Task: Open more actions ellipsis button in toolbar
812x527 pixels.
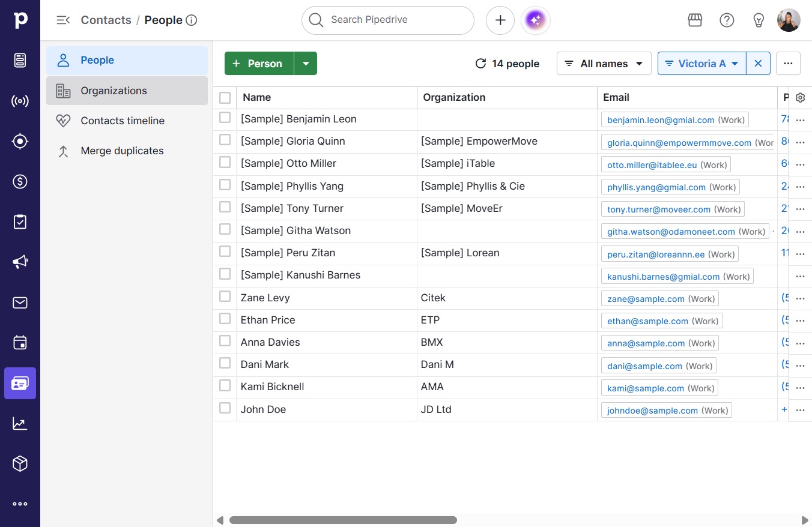Action: (x=788, y=64)
